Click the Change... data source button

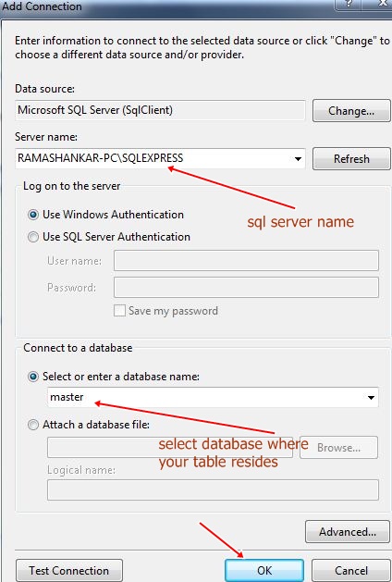351,111
